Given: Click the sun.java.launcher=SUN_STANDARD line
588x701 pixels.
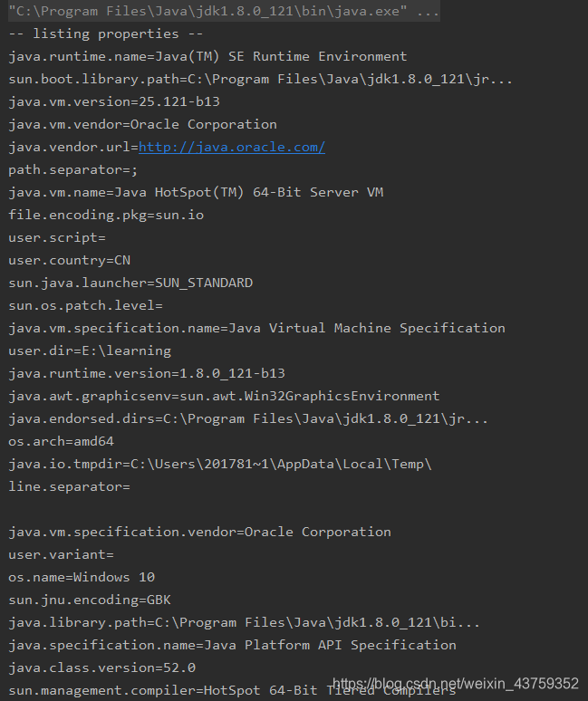Looking at the screenshot, I should 130,283.
